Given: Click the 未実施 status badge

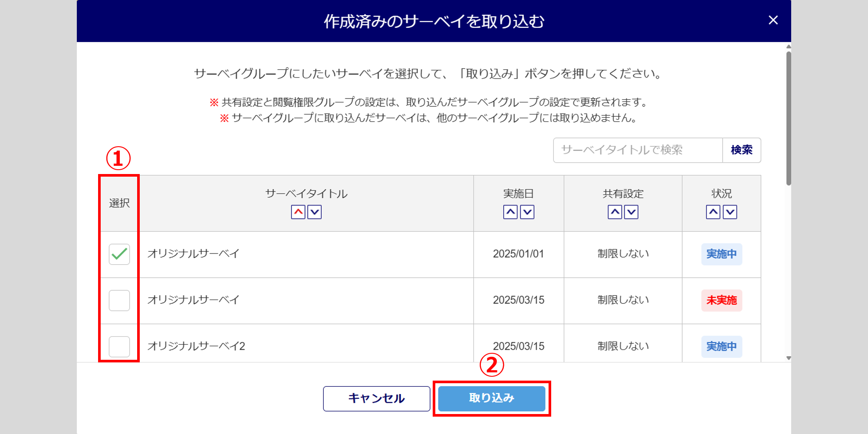Looking at the screenshot, I should 722,300.
